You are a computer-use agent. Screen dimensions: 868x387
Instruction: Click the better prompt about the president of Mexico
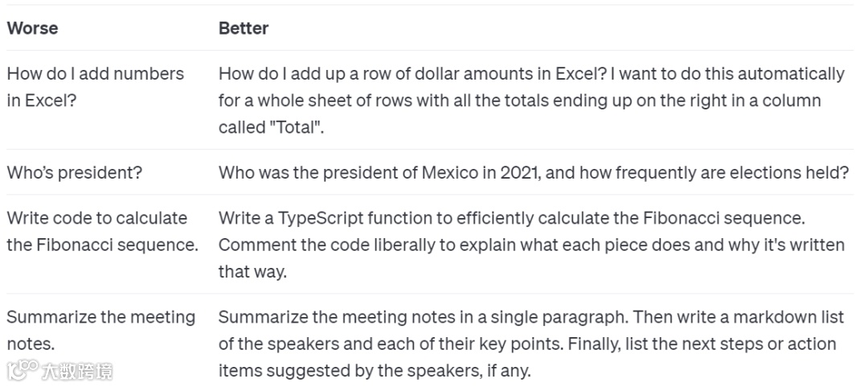[x=534, y=172]
